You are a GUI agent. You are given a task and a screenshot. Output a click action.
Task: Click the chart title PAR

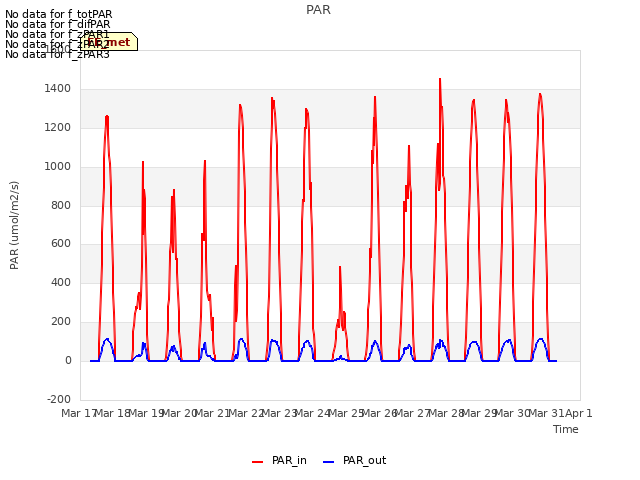pos(318,10)
